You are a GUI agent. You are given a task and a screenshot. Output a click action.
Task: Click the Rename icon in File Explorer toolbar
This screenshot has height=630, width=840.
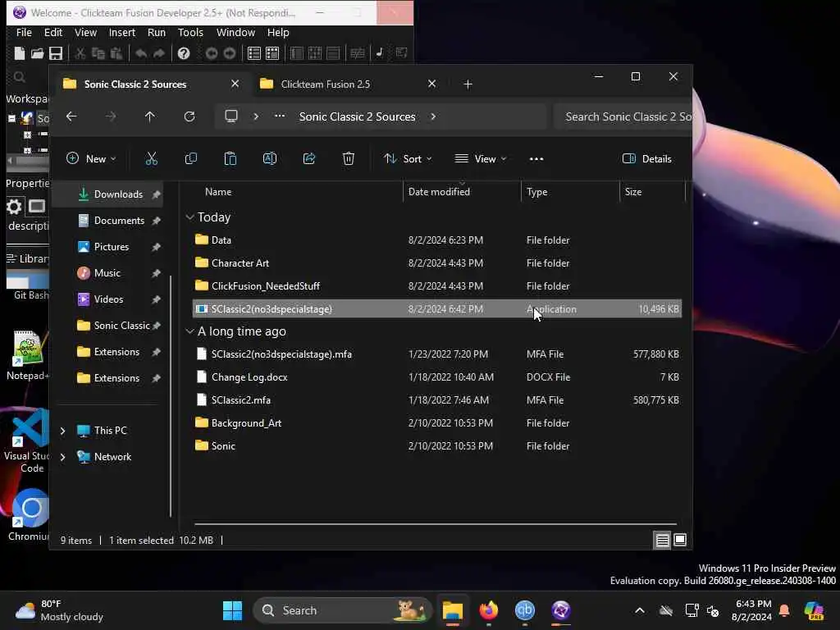coord(269,158)
